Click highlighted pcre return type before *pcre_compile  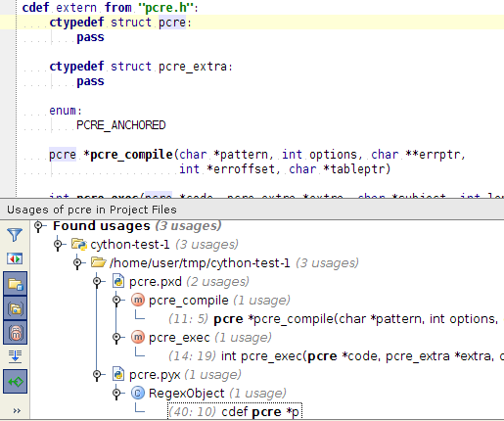[63, 155]
